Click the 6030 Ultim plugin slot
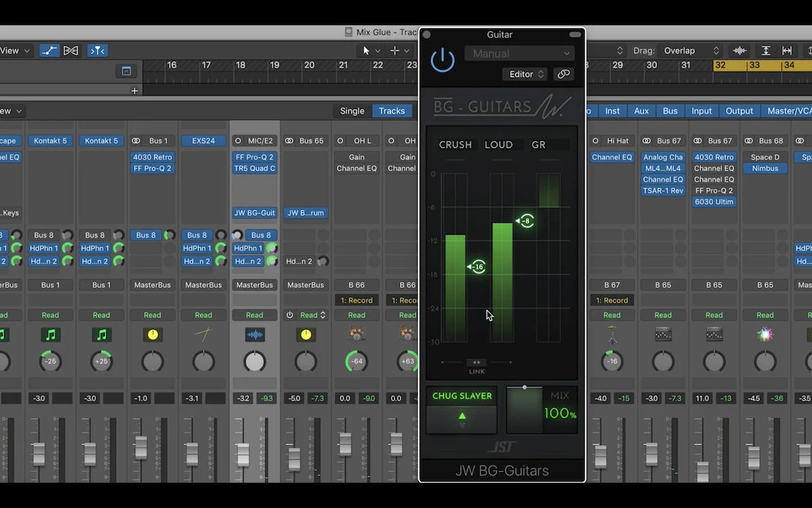This screenshot has width=812, height=508. pos(714,202)
